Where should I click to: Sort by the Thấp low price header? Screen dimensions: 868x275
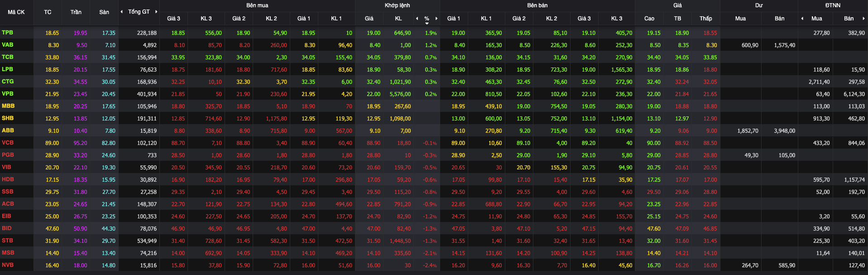(705, 19)
